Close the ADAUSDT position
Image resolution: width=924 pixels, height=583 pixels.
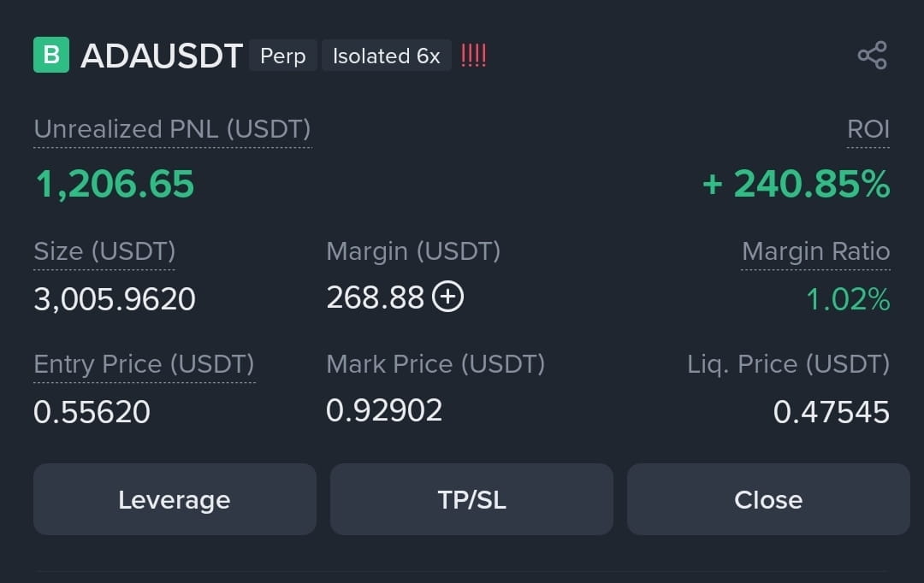tap(768, 499)
